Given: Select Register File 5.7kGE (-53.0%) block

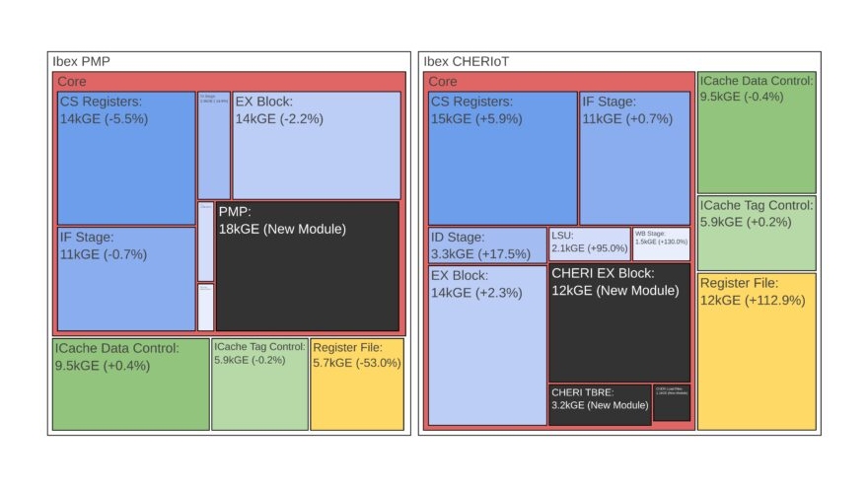Looking at the screenshot, I should coord(357,384).
